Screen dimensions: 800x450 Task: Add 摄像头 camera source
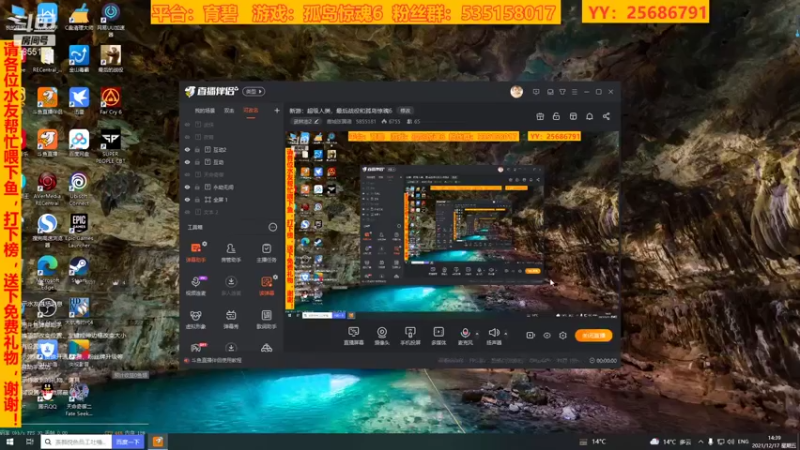point(382,336)
